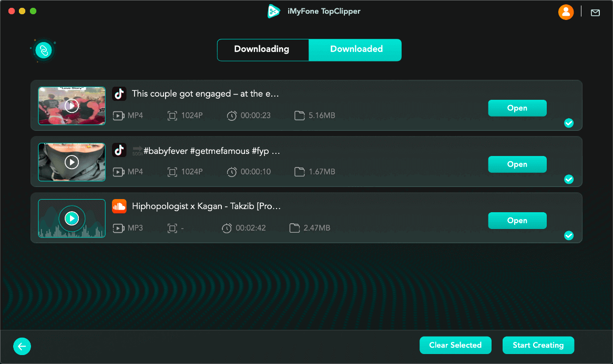The width and height of the screenshot is (613, 364).
Task: Open the user account profile icon
Action: point(566,12)
